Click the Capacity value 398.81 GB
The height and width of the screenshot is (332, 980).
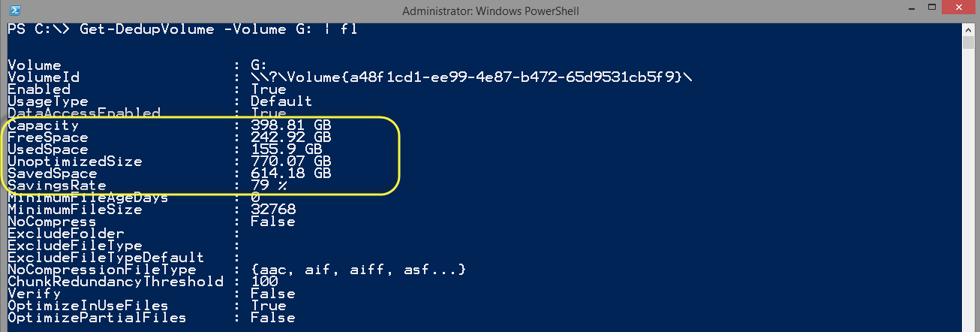point(291,125)
